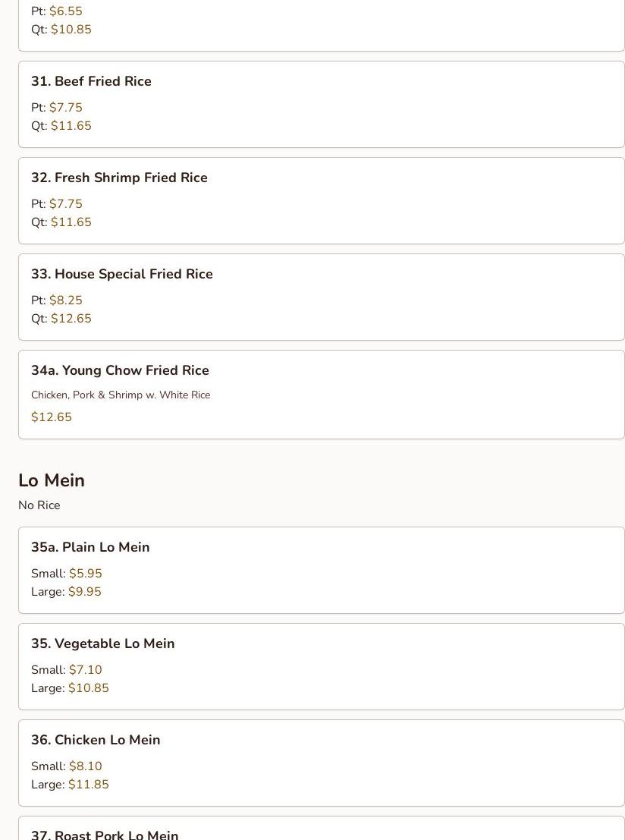Select Plain Lo Mein small price $5.95

click(85, 574)
